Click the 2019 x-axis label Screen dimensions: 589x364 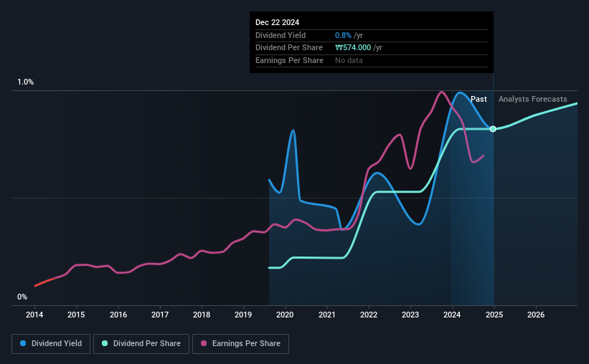click(243, 315)
